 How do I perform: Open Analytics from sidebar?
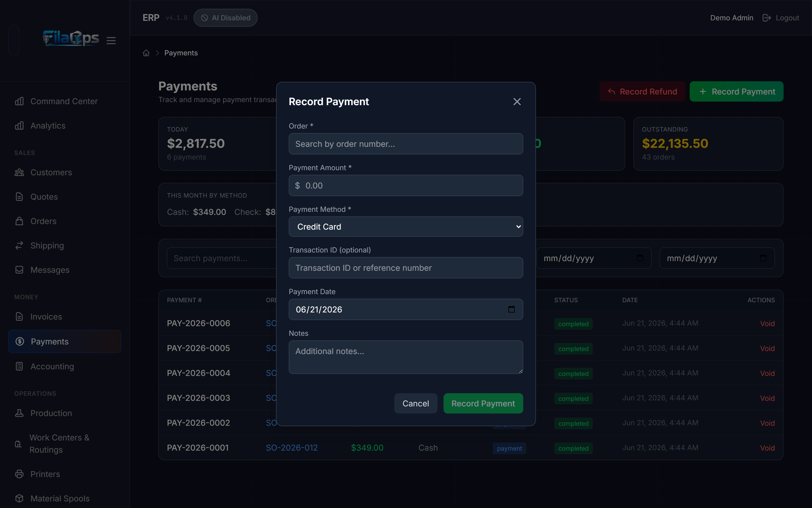coord(64,126)
